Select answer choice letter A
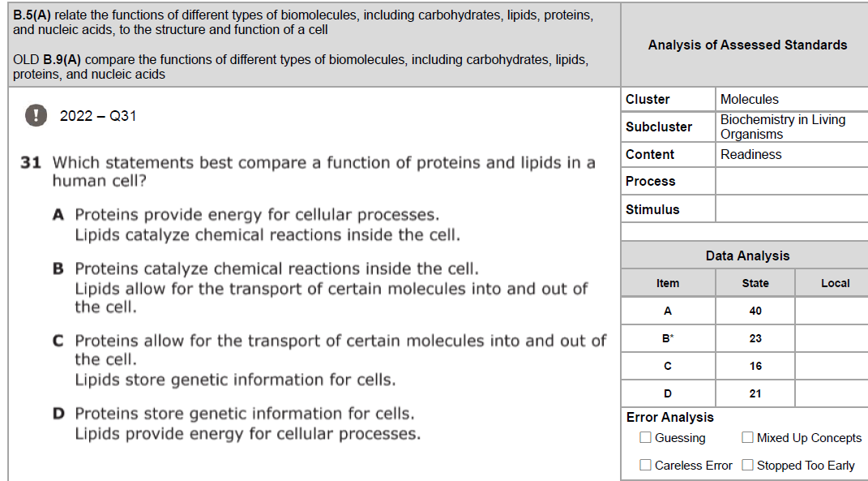The height and width of the screenshot is (481, 868). 58,215
